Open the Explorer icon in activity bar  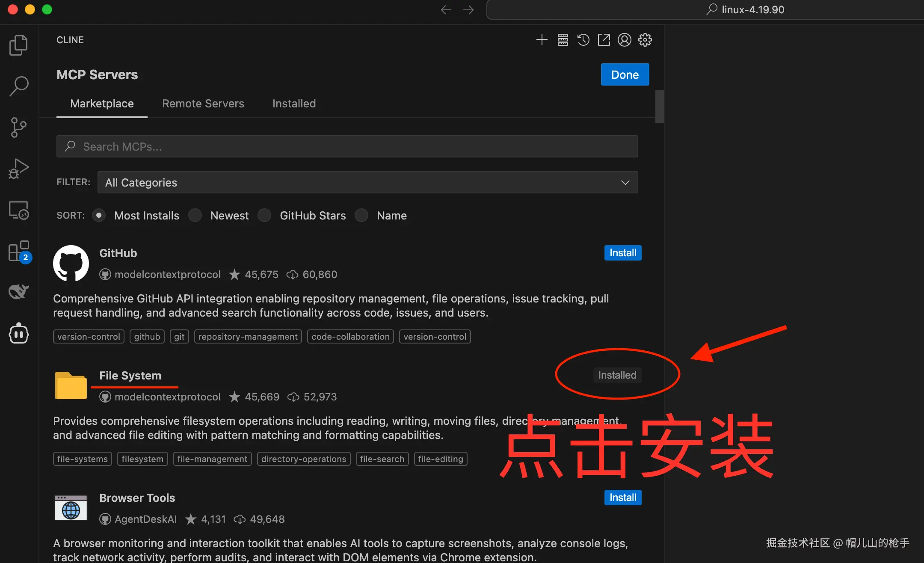point(18,45)
